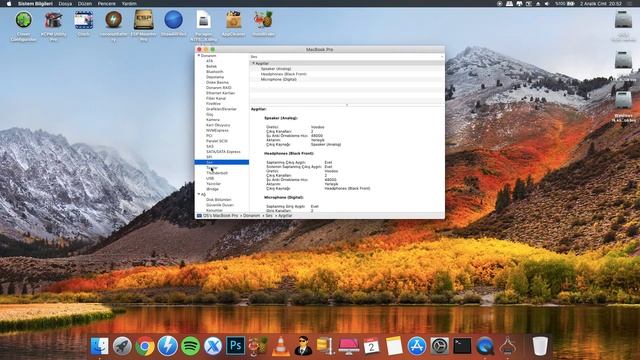Open the Kext Utility desktop icon
The width and height of the screenshot is (640, 360).
tap(53, 20)
